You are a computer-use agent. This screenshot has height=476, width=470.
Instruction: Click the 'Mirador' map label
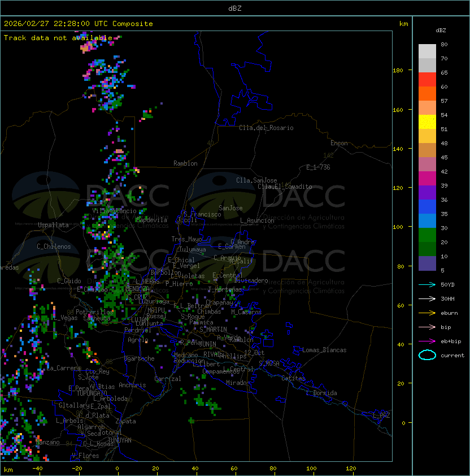coord(238,383)
